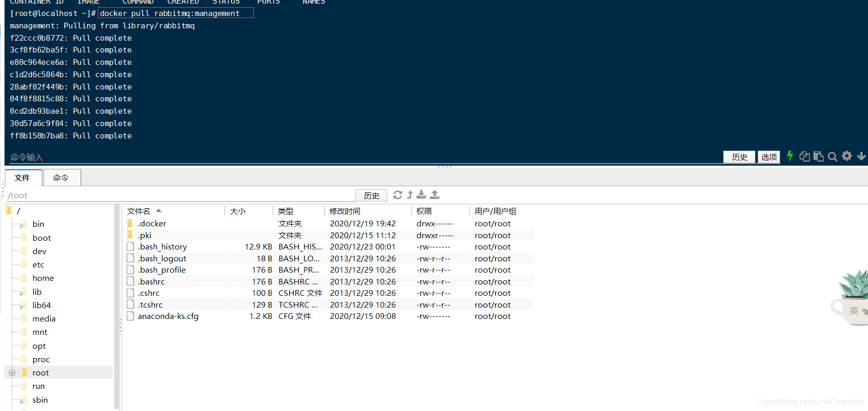Click the down-arrow scroll-to-bottom icon

(x=861, y=156)
